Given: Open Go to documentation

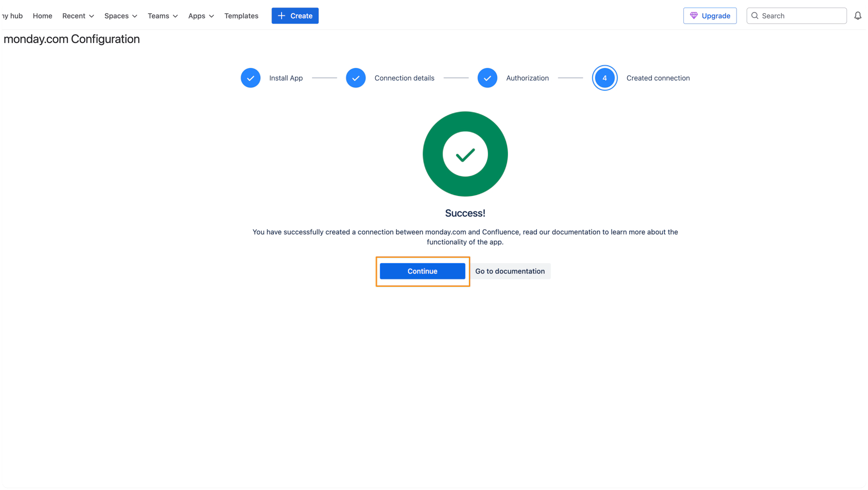Looking at the screenshot, I should [510, 271].
